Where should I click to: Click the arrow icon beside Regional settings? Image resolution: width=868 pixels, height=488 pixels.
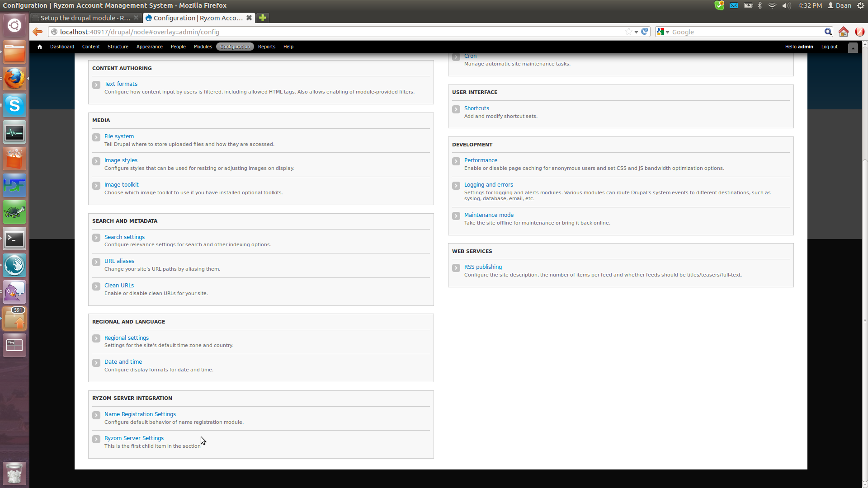pyautogui.click(x=96, y=339)
